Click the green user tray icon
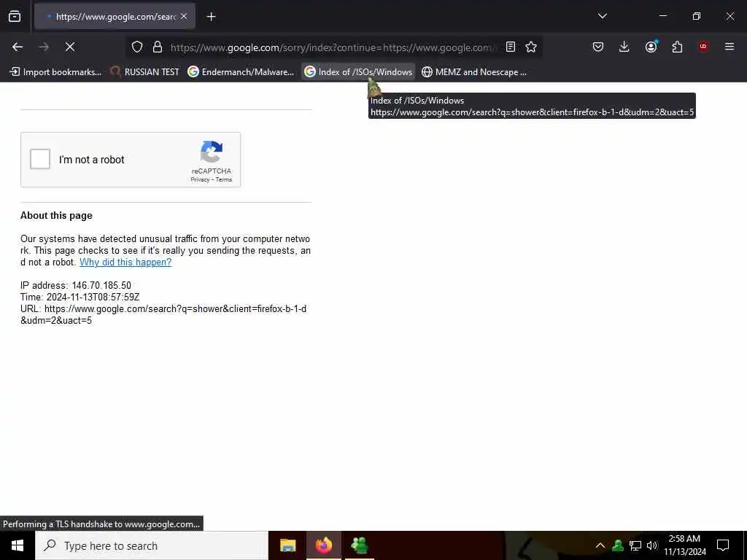 click(618, 545)
